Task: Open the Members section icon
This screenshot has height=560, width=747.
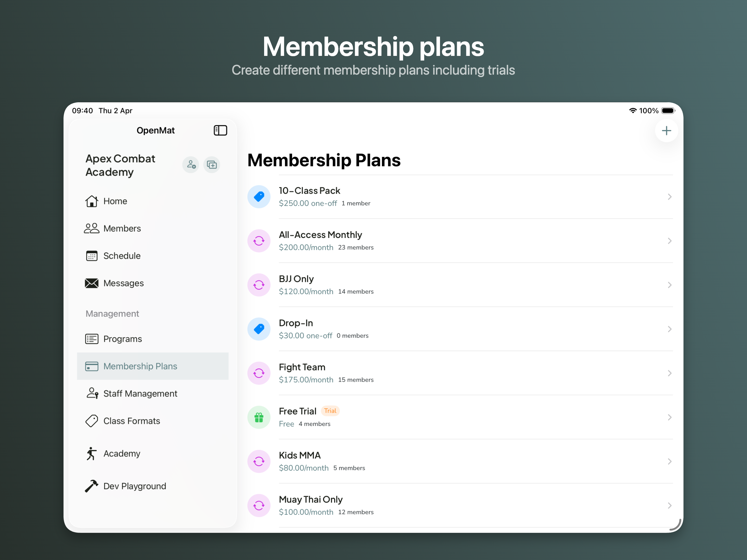Action: (x=91, y=228)
